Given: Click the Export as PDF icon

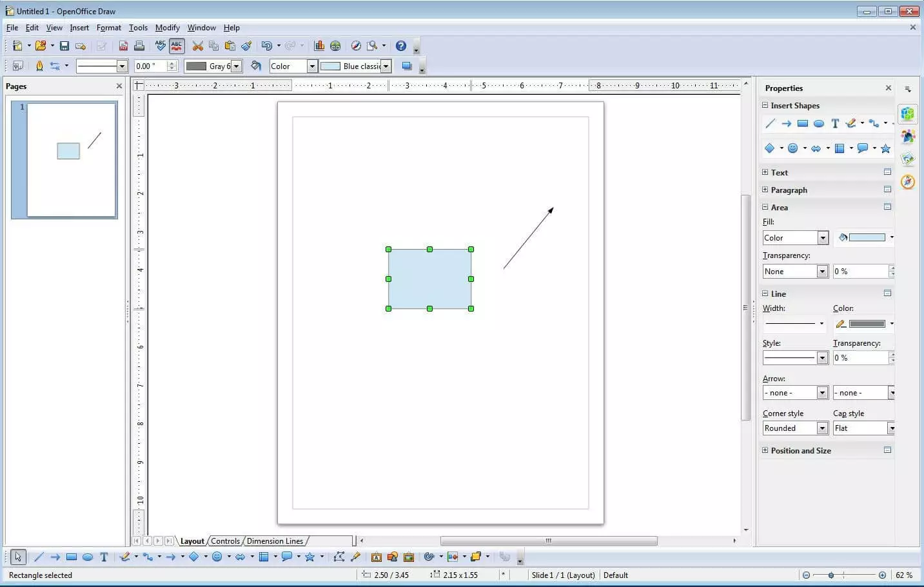Looking at the screenshot, I should point(123,46).
